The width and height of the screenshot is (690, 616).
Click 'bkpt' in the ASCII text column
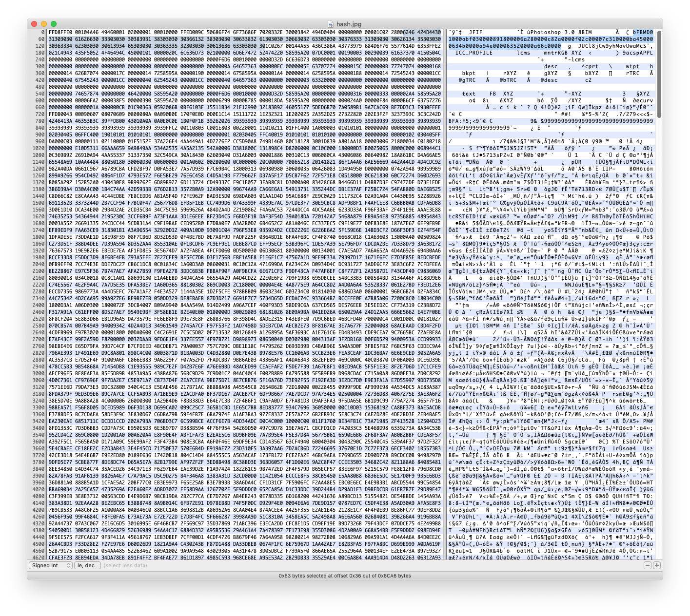469,74
